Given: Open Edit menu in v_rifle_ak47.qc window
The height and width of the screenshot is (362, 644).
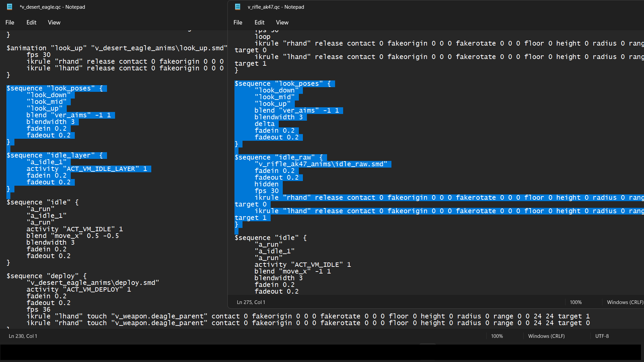Looking at the screenshot, I should (259, 22).
